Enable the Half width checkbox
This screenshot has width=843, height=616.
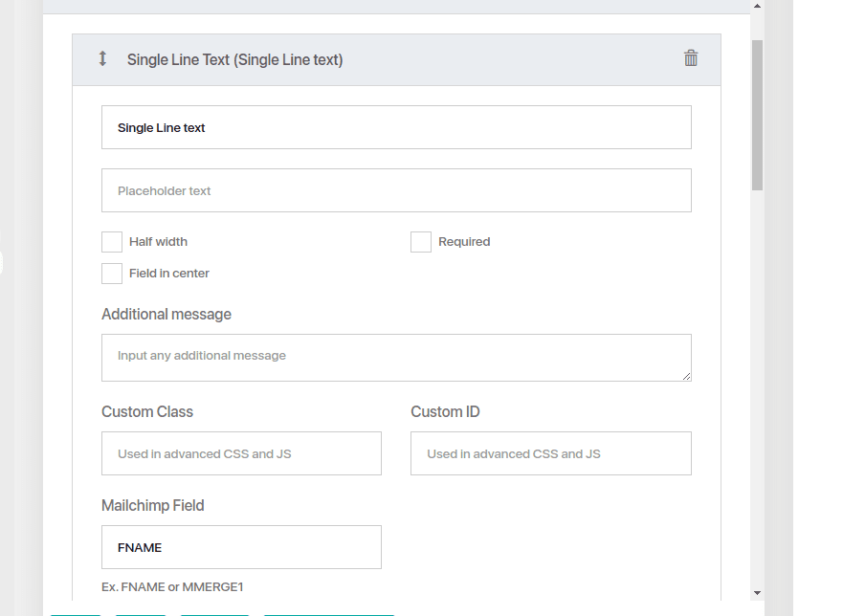pyautogui.click(x=112, y=242)
